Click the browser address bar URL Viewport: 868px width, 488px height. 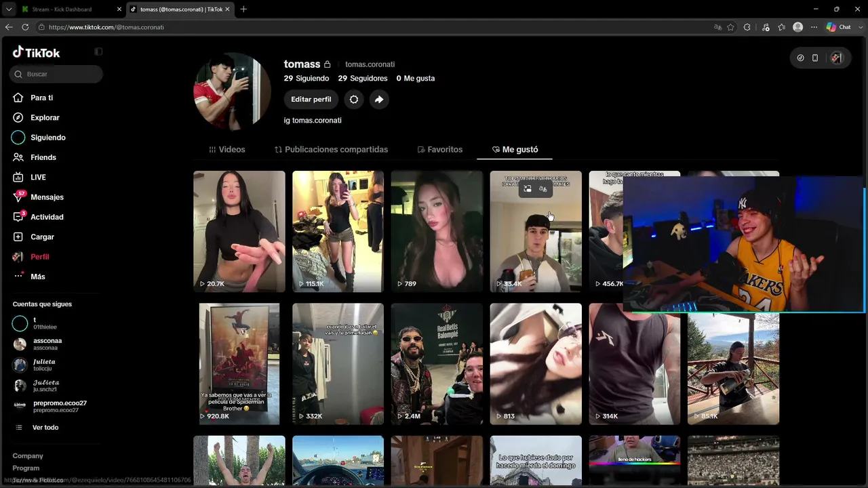pyautogui.click(x=106, y=27)
